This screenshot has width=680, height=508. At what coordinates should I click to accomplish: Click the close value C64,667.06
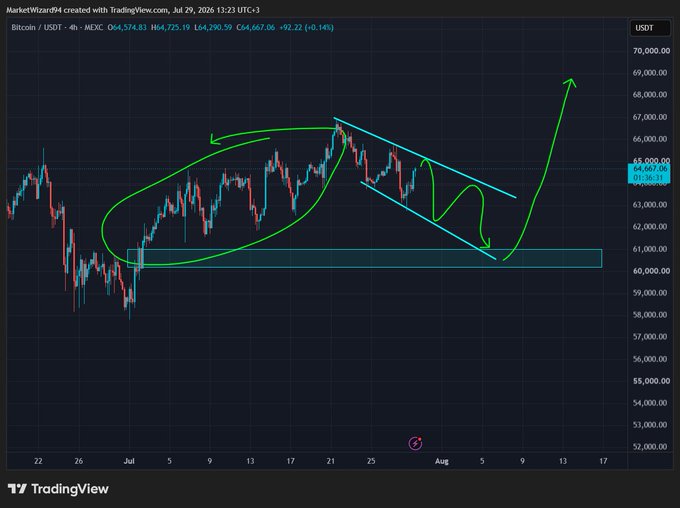tap(255, 27)
